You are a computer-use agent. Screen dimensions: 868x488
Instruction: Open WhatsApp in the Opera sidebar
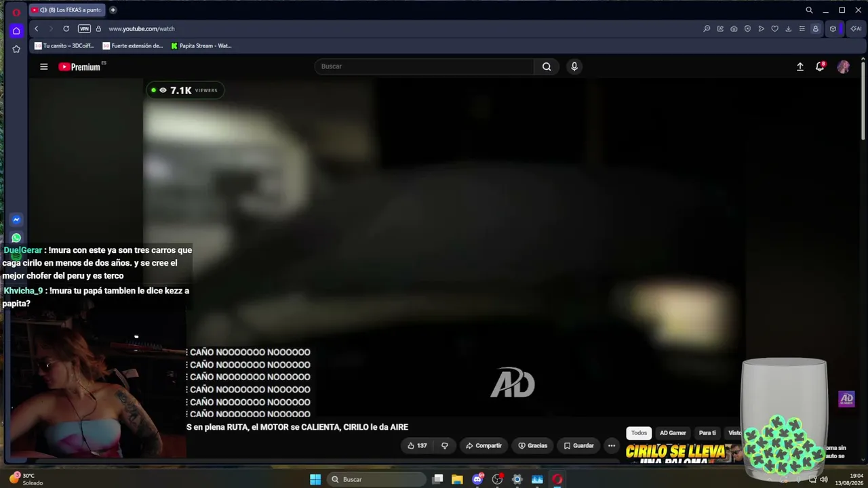[16, 238]
